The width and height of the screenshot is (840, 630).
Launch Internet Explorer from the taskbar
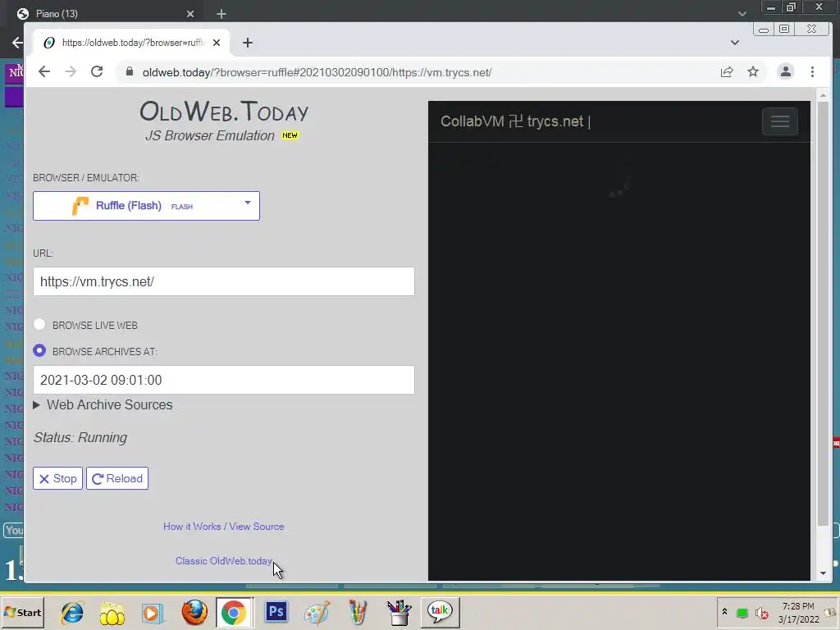tap(72, 612)
